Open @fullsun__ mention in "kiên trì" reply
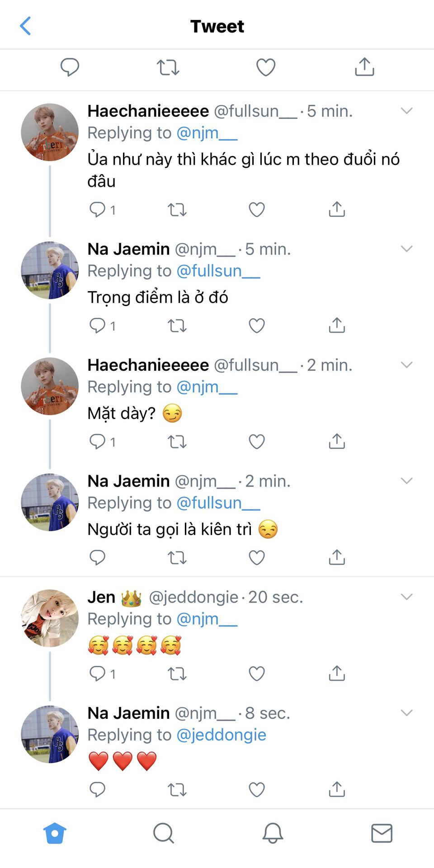The image size is (434, 868). tap(218, 503)
